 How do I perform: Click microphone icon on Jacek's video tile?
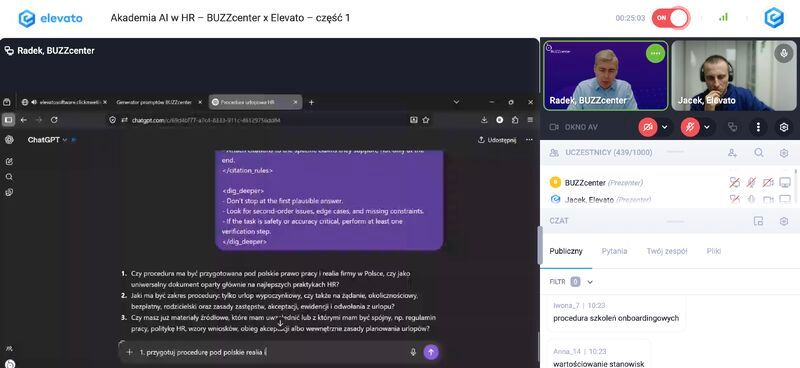(x=784, y=53)
